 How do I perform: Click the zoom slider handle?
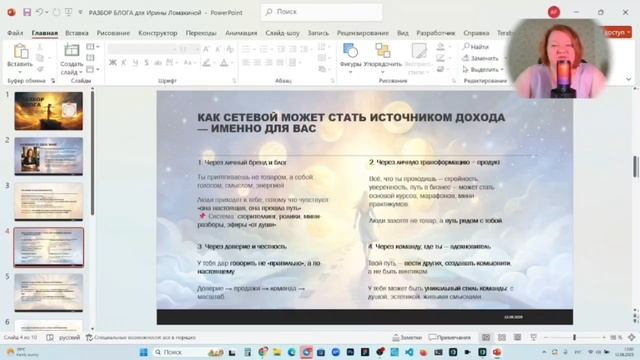pos(574,338)
